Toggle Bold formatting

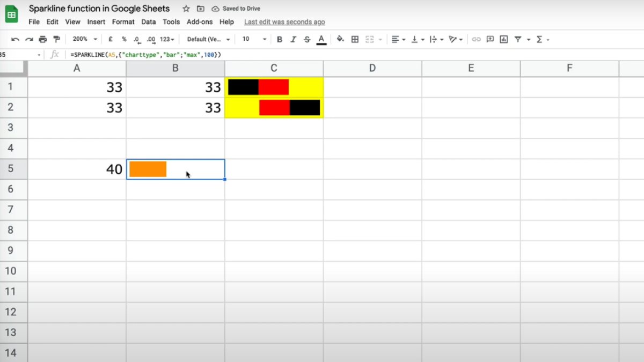click(x=280, y=39)
